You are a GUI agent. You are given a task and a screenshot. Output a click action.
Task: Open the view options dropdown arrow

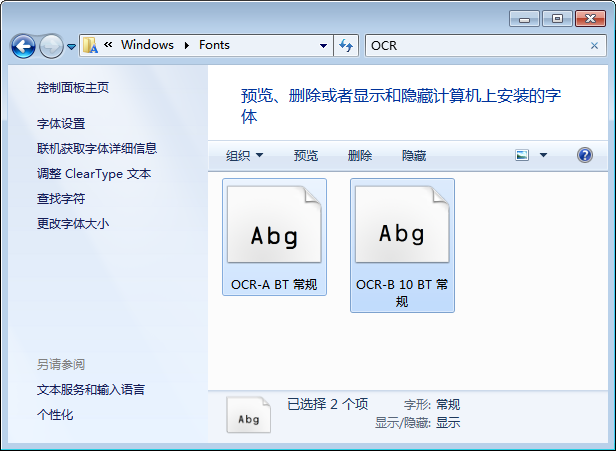[543, 155]
